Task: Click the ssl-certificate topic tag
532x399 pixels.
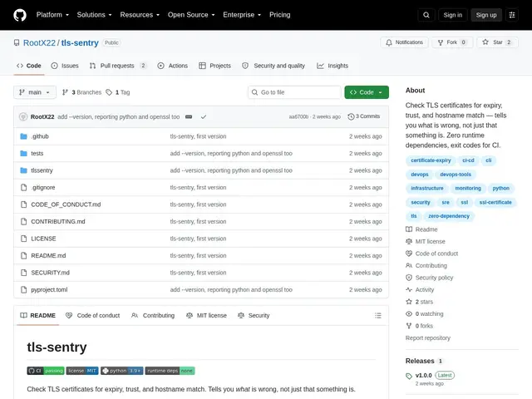Action: (495, 202)
